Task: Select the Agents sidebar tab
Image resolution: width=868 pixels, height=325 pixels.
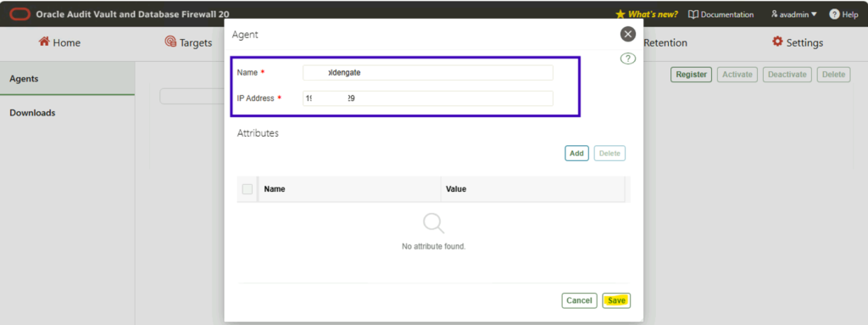Action: pyautogui.click(x=67, y=79)
